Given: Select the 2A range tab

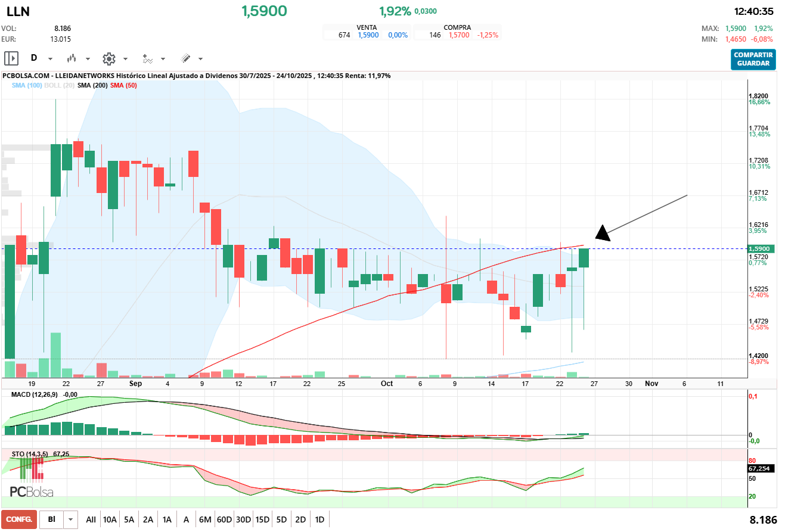Looking at the screenshot, I should coord(148,519).
